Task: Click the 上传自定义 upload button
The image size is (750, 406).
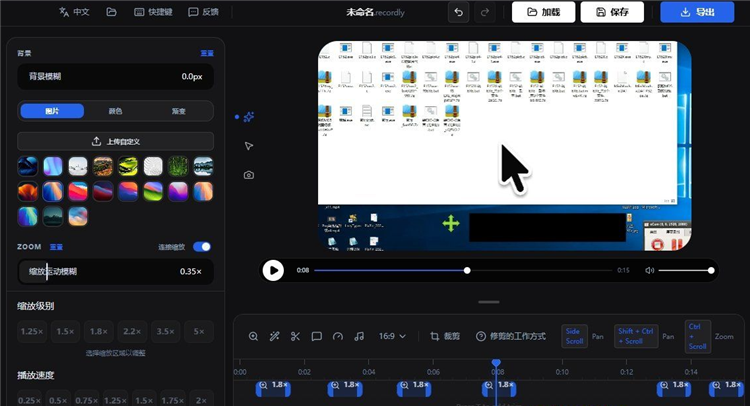Action: tap(116, 142)
